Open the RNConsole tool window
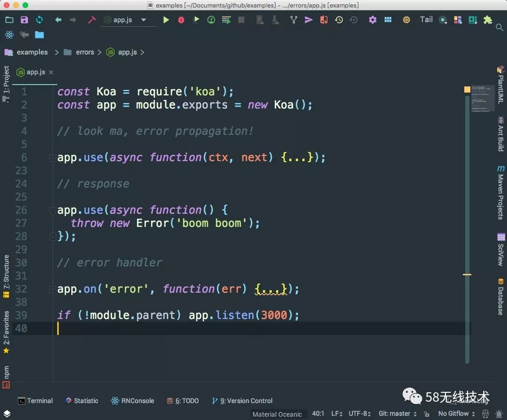507x420 pixels. tap(132, 401)
